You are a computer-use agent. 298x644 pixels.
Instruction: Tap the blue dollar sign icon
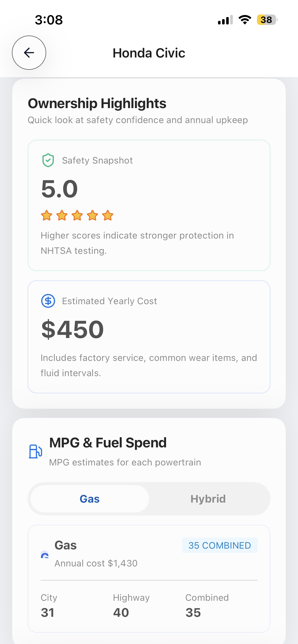click(x=48, y=301)
